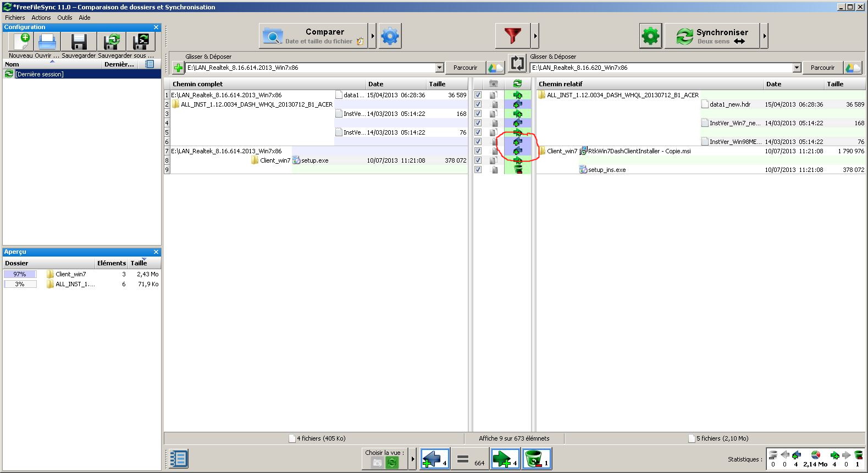Close the Configuration panel

pyautogui.click(x=156, y=27)
